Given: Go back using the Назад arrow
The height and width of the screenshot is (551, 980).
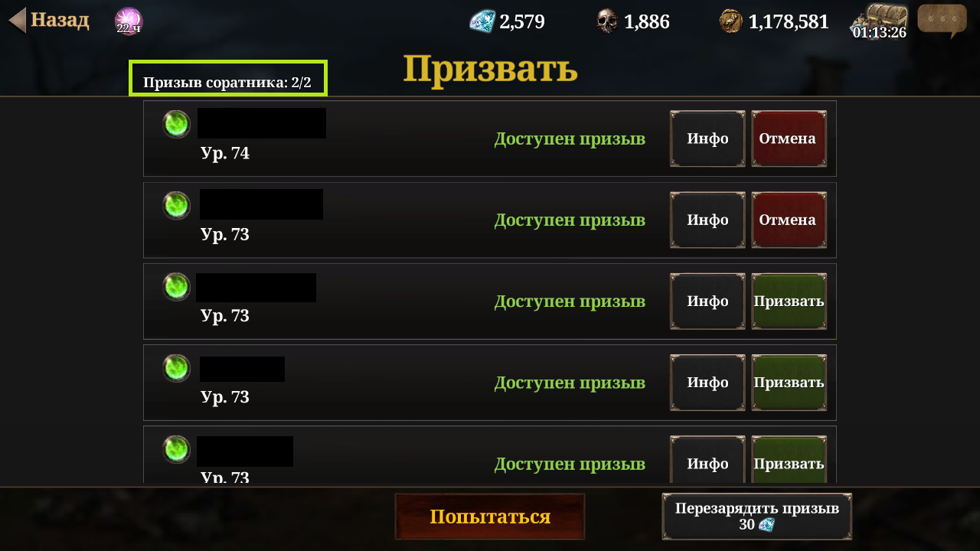Looking at the screenshot, I should pyautogui.click(x=48, y=20).
